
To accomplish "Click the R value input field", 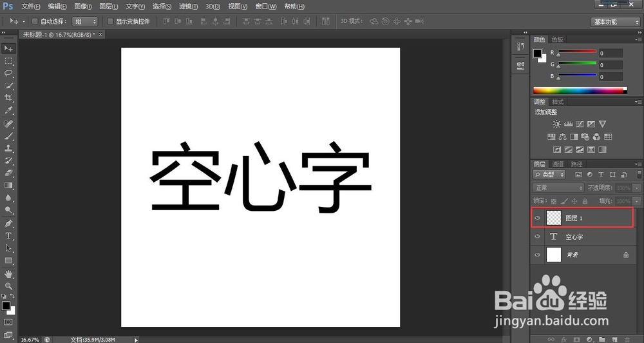I will [x=611, y=53].
